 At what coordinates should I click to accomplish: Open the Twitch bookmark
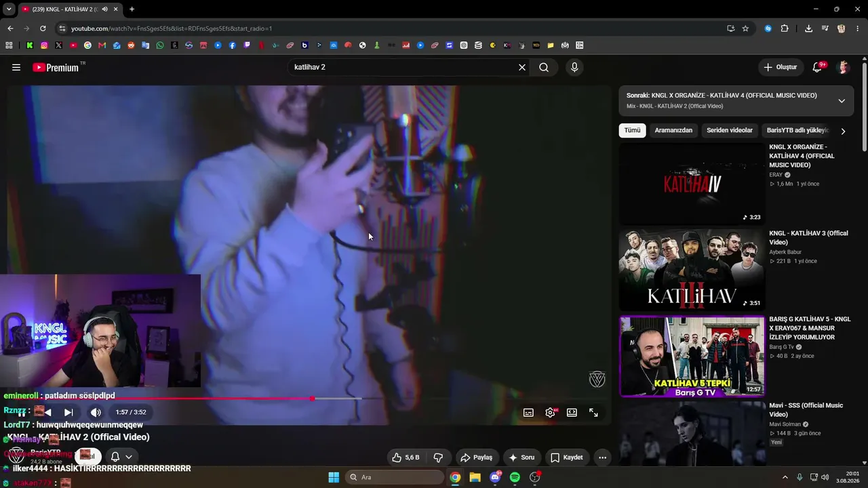(x=247, y=45)
